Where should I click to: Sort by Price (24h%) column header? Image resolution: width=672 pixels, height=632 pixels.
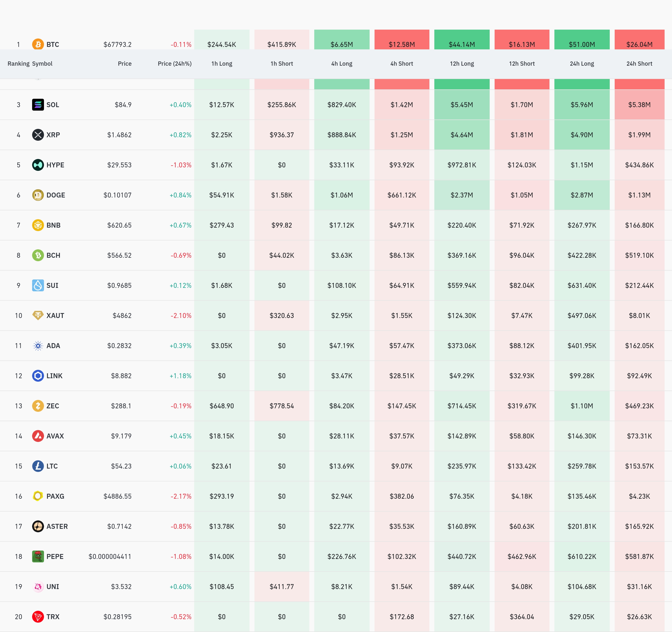pyautogui.click(x=174, y=63)
